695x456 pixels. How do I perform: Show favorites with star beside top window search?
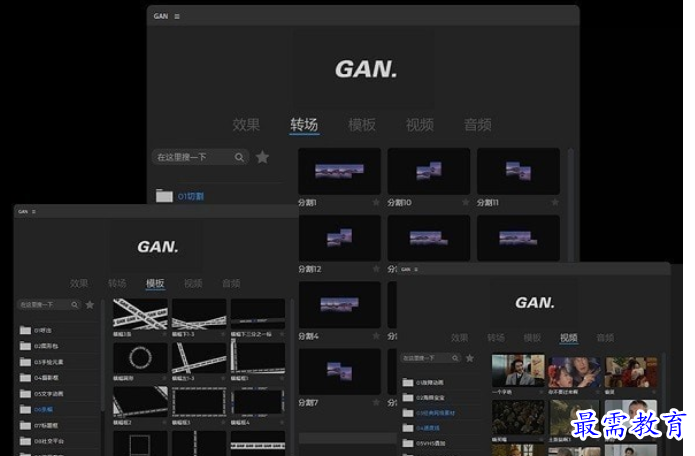[x=262, y=157]
